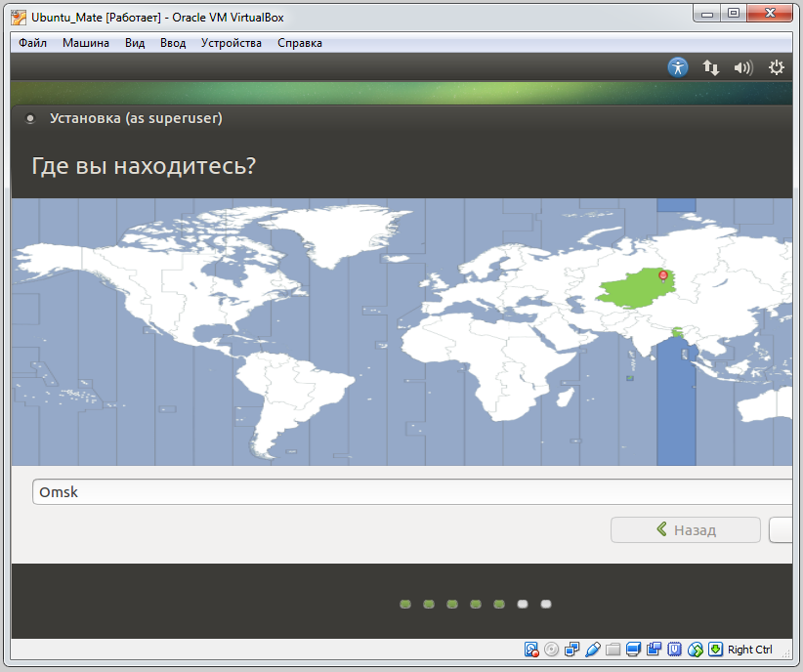Open the Справка menu
This screenshot has height=672, width=803.
click(x=300, y=43)
